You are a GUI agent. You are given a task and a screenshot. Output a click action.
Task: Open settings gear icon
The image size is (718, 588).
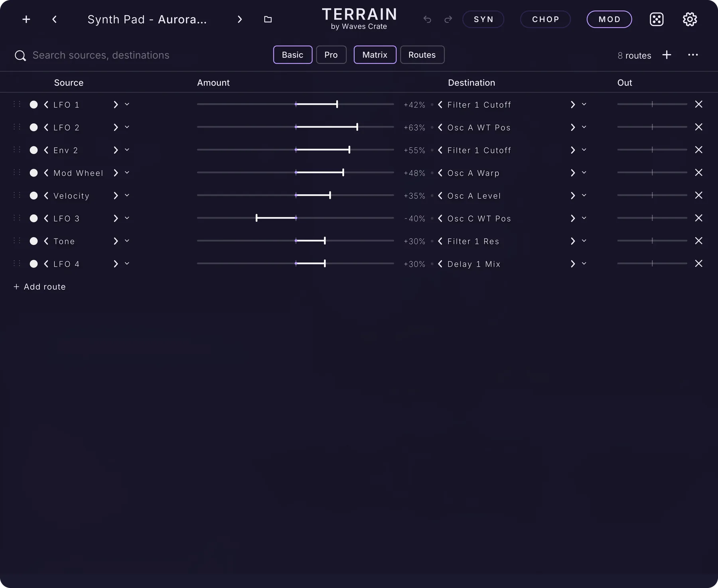(690, 19)
